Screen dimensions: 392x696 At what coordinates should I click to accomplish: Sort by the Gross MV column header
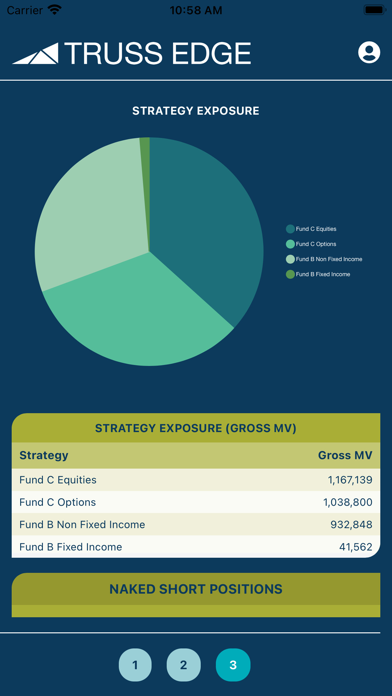coord(345,455)
